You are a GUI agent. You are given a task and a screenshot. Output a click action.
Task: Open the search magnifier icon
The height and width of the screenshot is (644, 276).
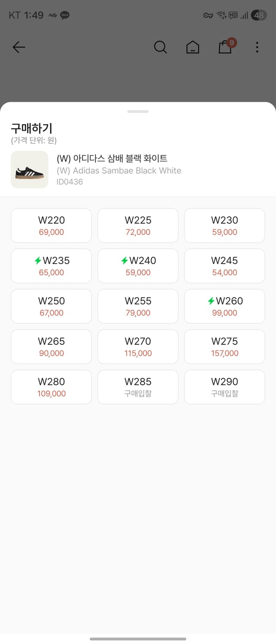click(x=160, y=47)
